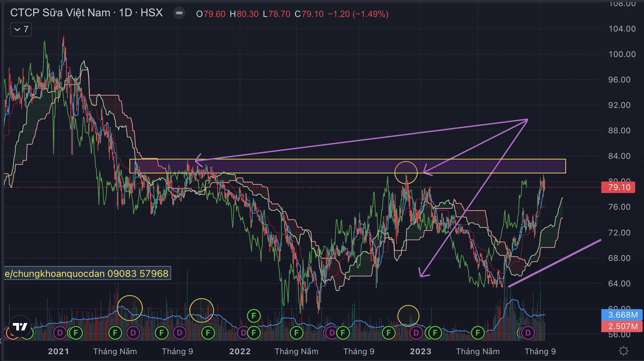The image size is (644, 361).
Task: Click the low value L78.70
Action: (277, 14)
